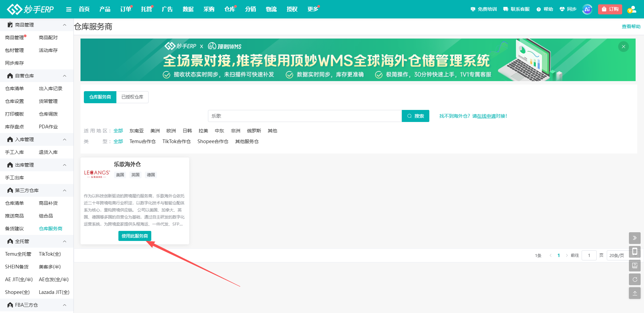Click the double-arrow expand floating icon

[635, 238]
